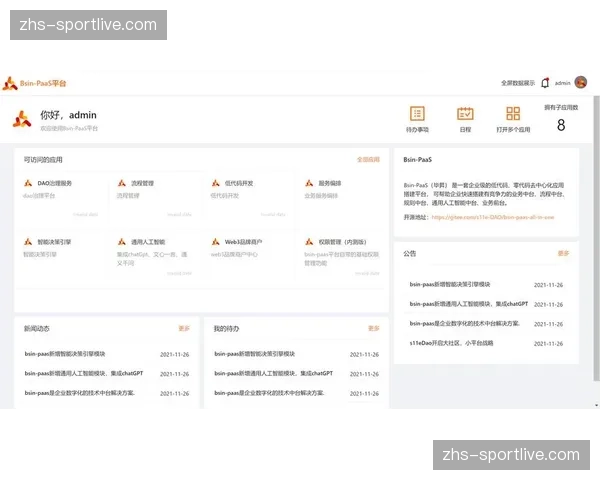The width and height of the screenshot is (600, 480).
Task: Click 更多 in the 新闻动态 panel
Action: [183, 328]
